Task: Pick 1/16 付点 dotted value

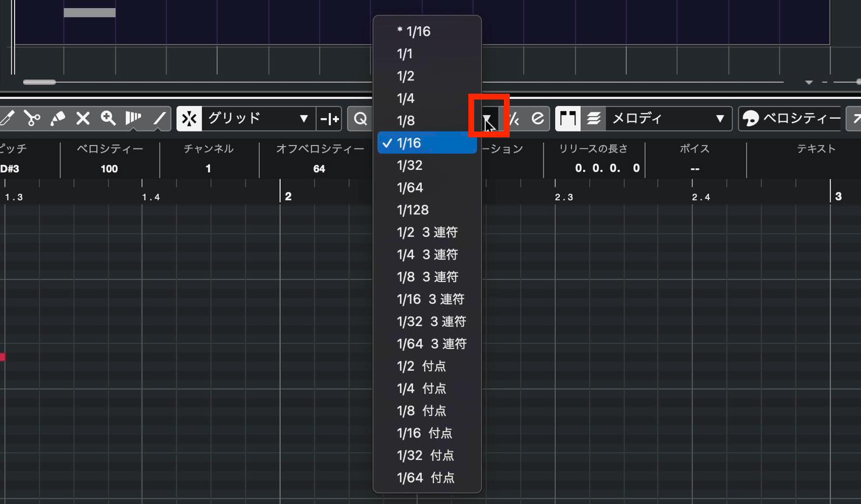Action: 427,433
